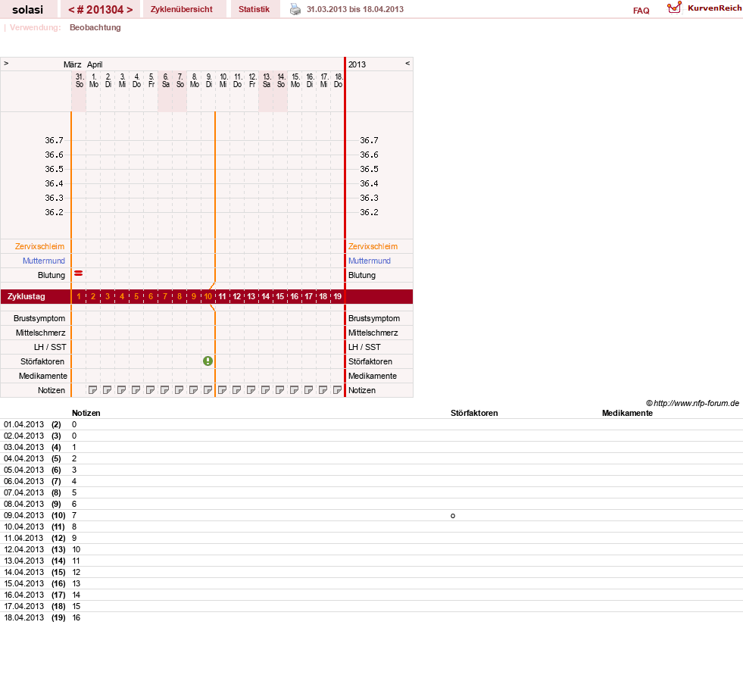
Task: Click the left Mittelschmerz row label
Action: [40, 333]
